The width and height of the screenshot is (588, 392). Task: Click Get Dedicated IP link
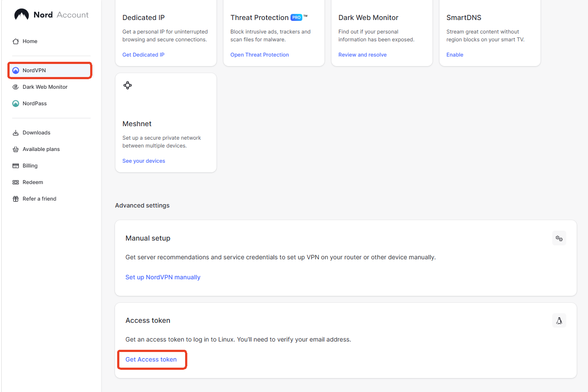144,54
